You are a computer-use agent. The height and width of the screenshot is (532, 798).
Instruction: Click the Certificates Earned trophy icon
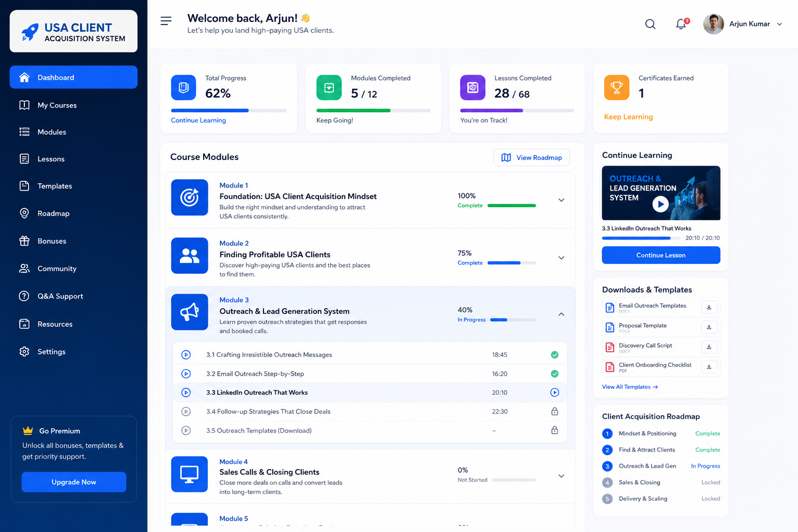point(617,87)
